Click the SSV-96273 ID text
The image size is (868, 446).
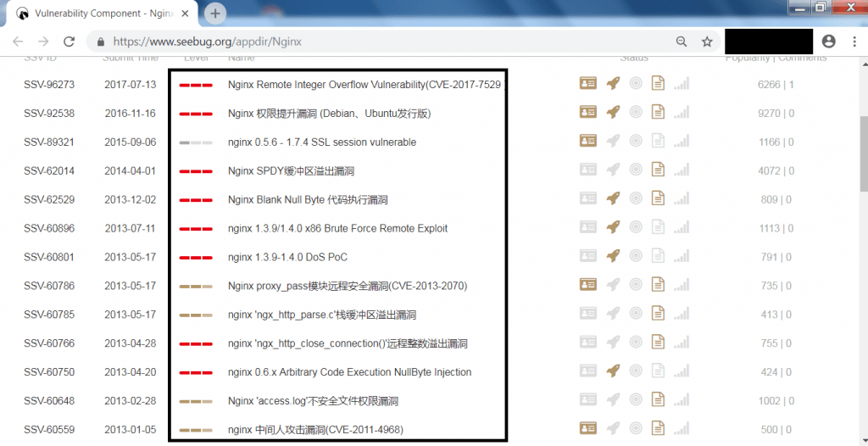tap(49, 85)
